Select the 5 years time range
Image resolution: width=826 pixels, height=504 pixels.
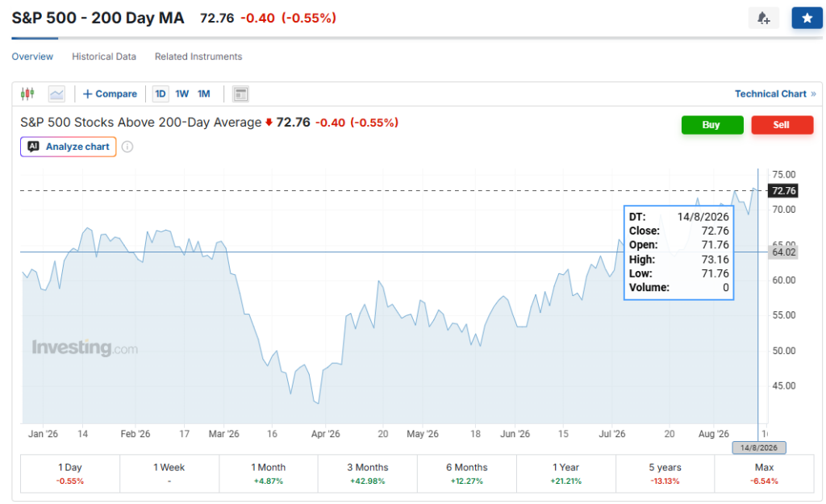665,473
